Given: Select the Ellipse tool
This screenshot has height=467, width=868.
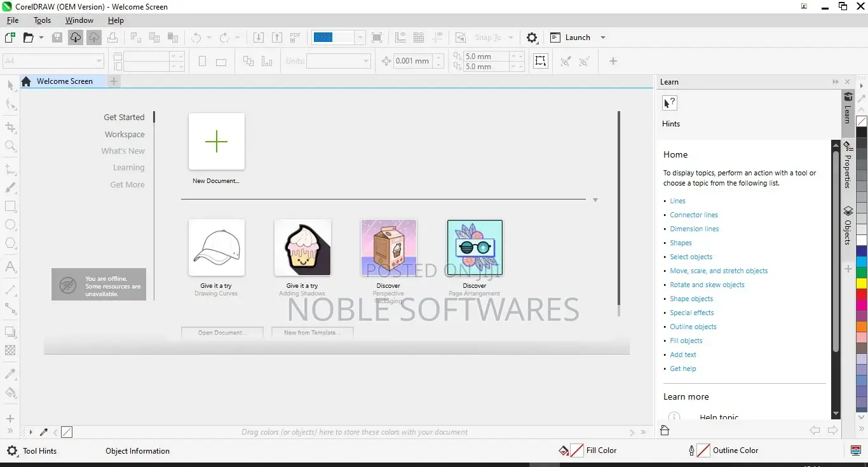Looking at the screenshot, I should tap(10, 224).
